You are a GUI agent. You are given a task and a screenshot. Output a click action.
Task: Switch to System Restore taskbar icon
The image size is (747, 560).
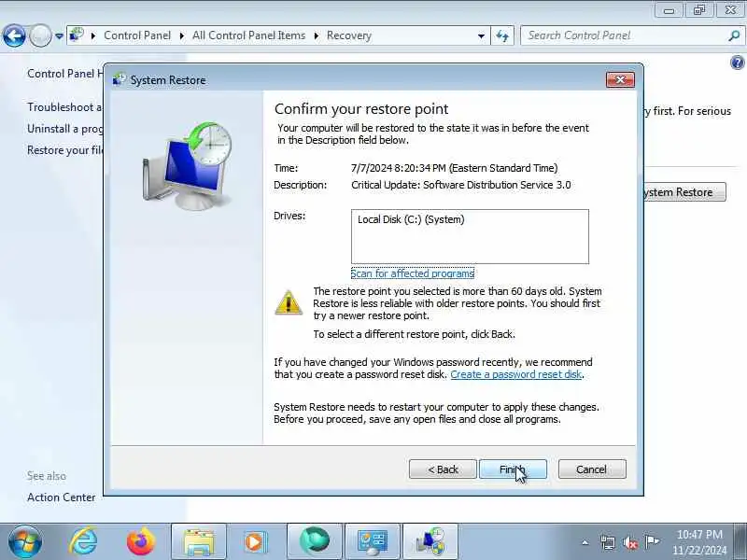pos(430,542)
